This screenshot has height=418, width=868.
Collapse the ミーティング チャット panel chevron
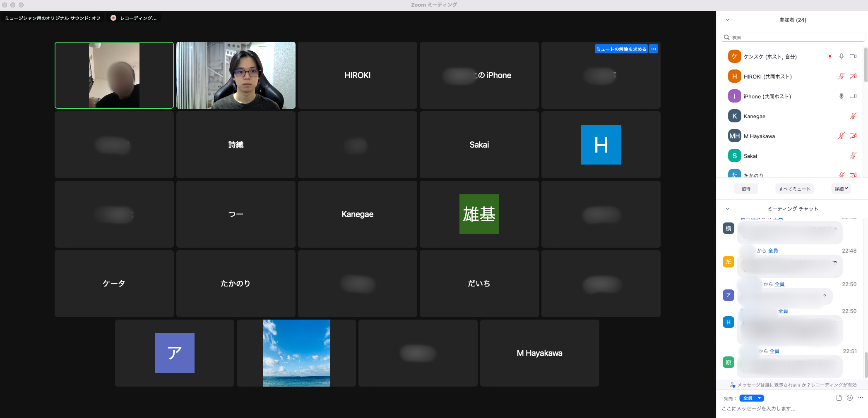click(727, 209)
